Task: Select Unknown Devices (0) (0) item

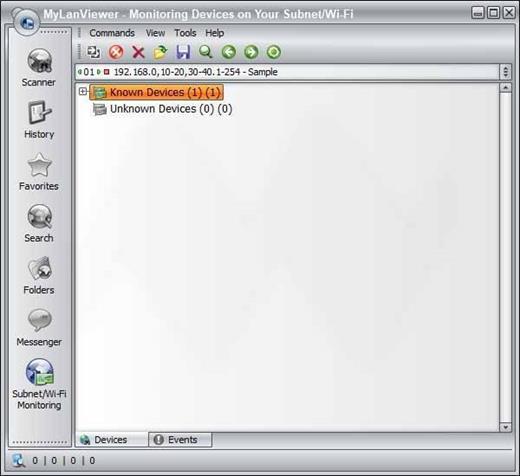Action: (171, 109)
